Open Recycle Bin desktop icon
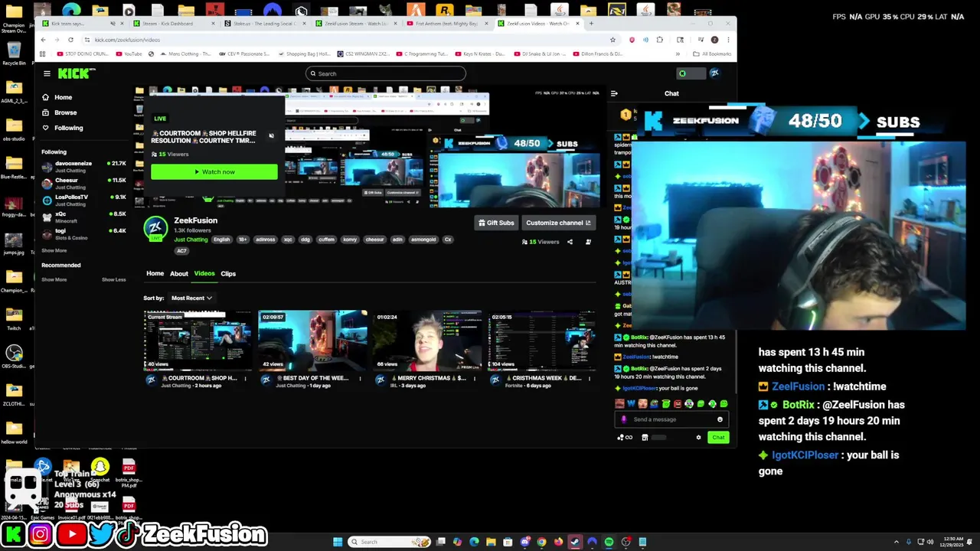Screen dimensions: 980x551 pos(14,54)
